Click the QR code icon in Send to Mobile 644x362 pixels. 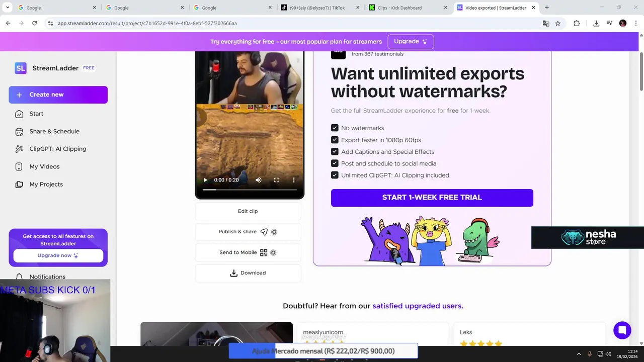(264, 252)
